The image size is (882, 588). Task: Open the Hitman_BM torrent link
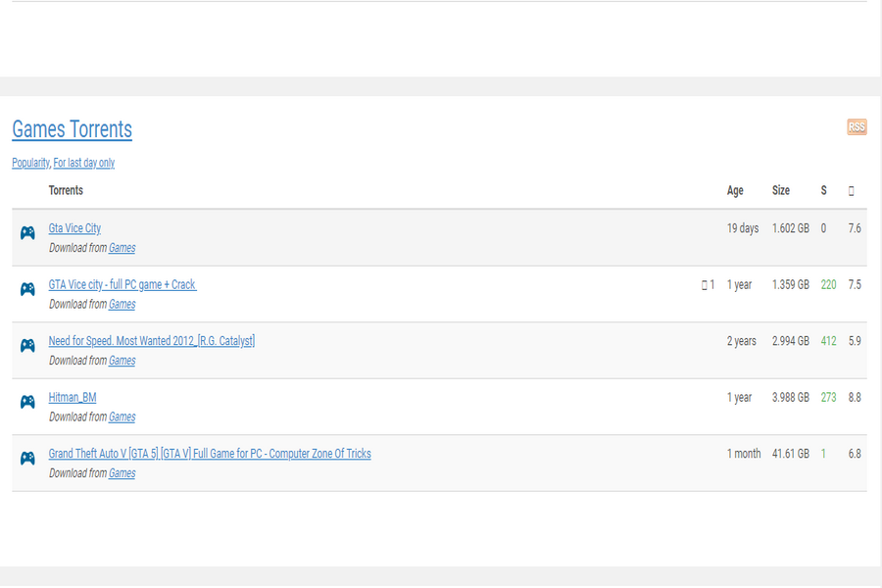[72, 397]
